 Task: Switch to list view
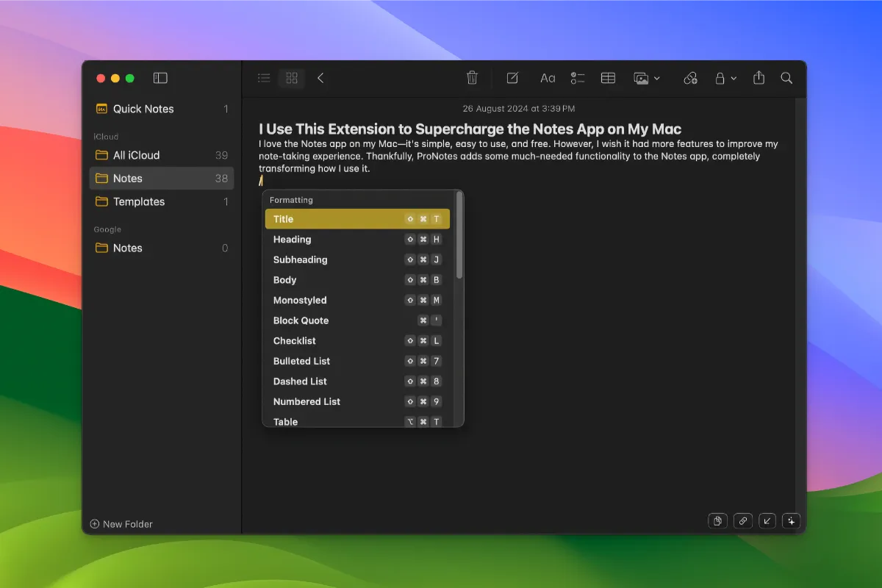(x=264, y=78)
